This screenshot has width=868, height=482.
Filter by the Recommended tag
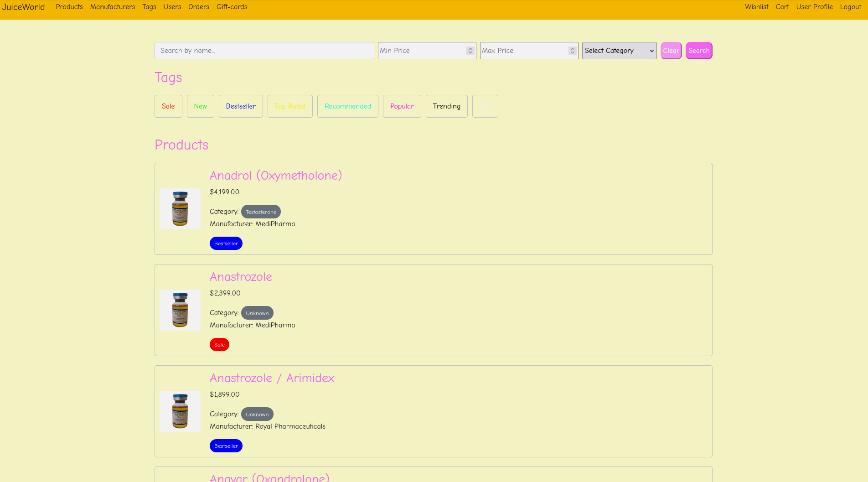click(348, 106)
